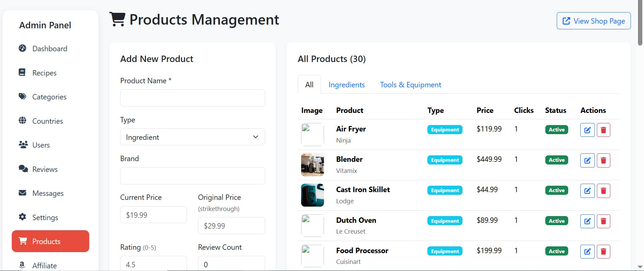
Task: Switch to Tools & Equipment tab
Action: [410, 85]
